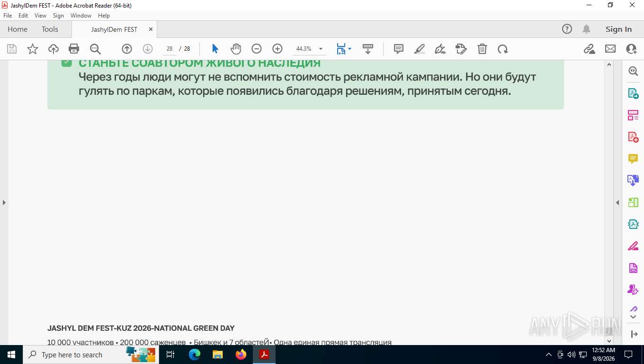Viewport: 644px width, 364px height.
Task: Collapse the right tools pane arrow
Action: 617,202
